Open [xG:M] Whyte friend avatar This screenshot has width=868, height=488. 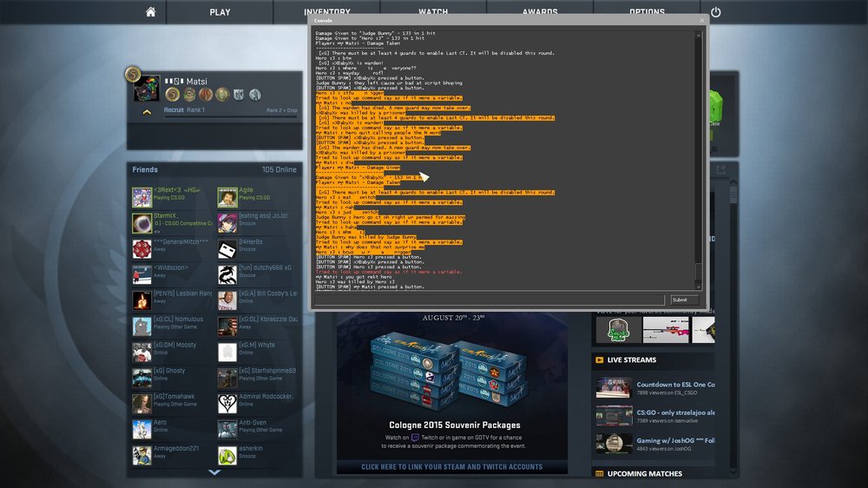click(227, 353)
